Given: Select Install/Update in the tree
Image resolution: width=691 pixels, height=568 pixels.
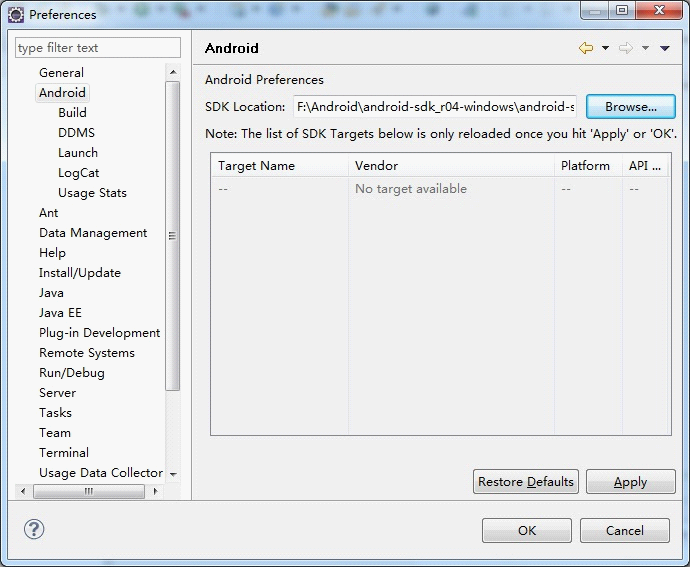Looking at the screenshot, I should click(x=80, y=273).
